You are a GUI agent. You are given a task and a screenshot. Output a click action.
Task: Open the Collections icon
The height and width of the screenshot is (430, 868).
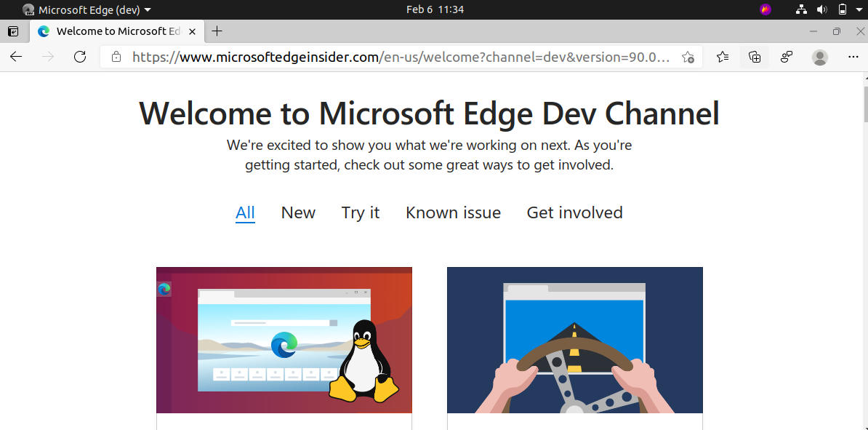(x=755, y=57)
